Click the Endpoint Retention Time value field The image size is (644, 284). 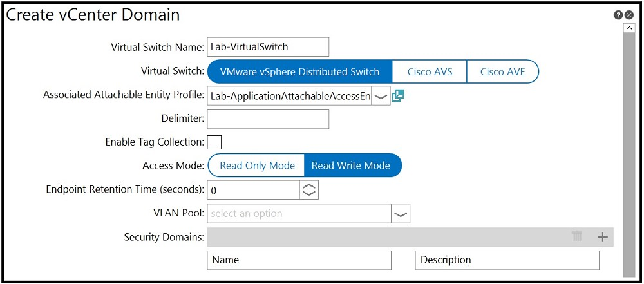[x=253, y=190]
